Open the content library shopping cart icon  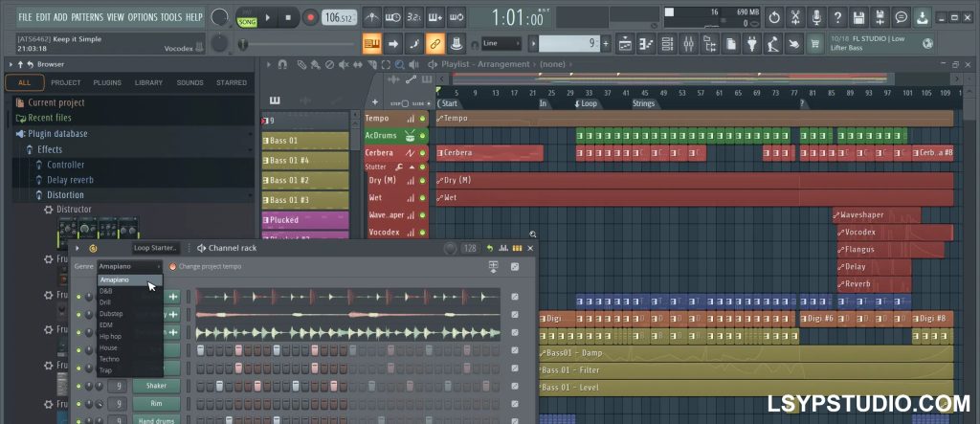(x=815, y=44)
